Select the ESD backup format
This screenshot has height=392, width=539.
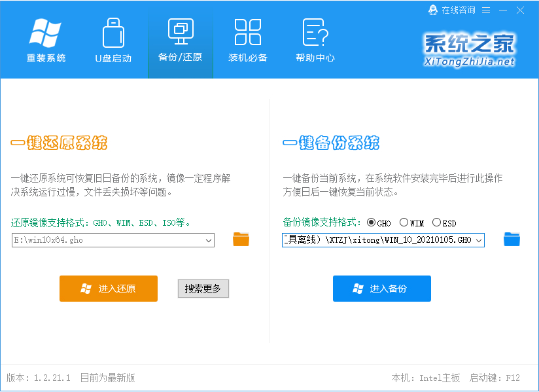[x=436, y=223]
